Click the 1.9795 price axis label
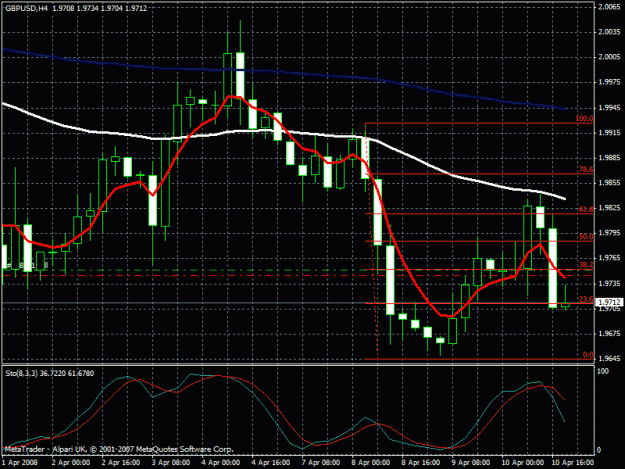625x469 pixels. click(609, 233)
